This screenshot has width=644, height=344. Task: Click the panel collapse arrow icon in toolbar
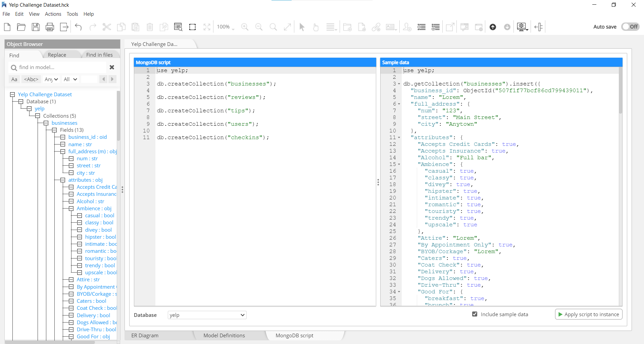tap(538, 27)
